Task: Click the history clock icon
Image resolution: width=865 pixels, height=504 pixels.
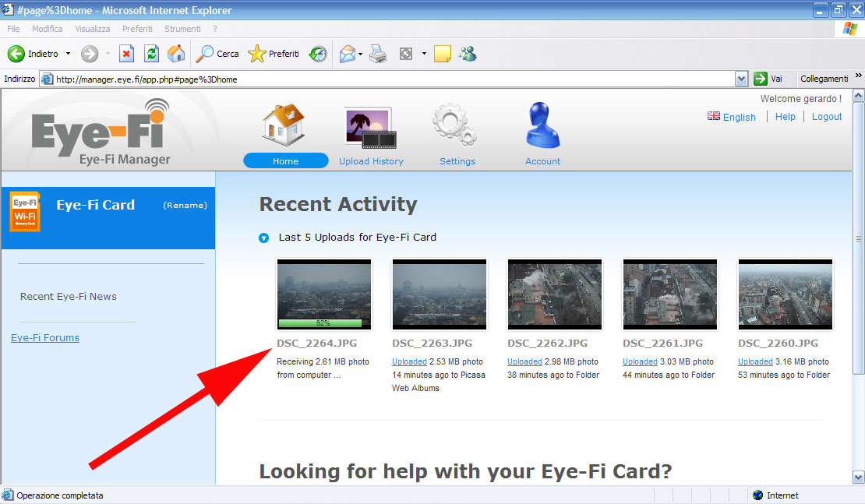Action: [318, 54]
